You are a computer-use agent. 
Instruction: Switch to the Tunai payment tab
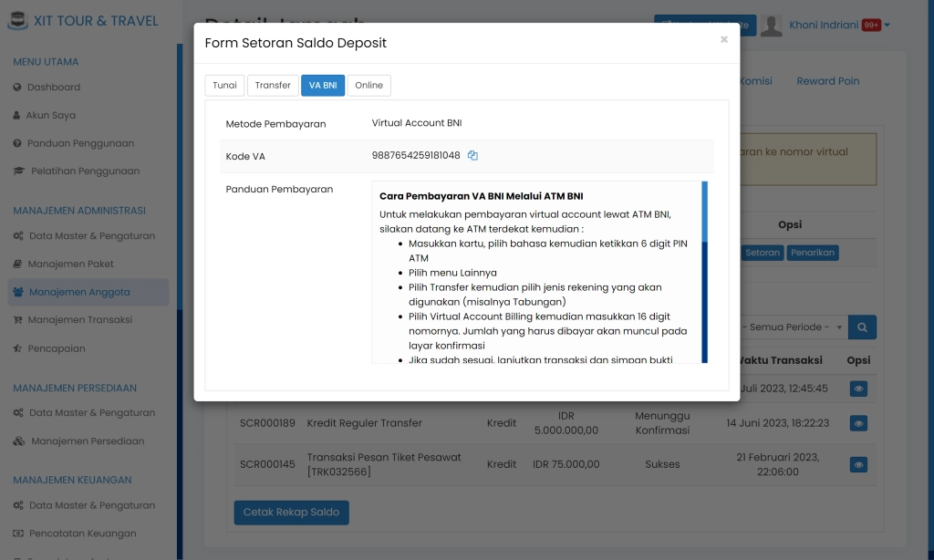[x=224, y=85]
